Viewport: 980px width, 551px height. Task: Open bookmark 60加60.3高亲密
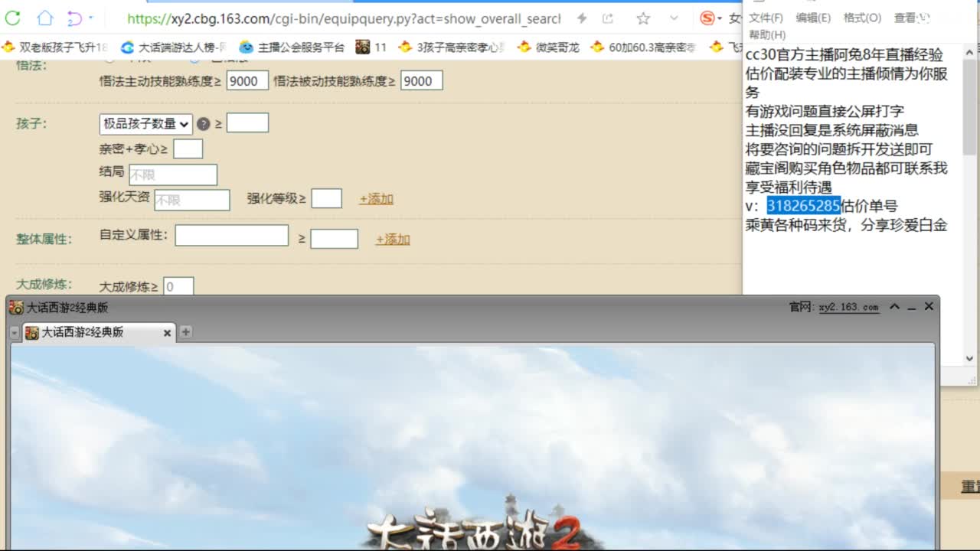(644, 47)
